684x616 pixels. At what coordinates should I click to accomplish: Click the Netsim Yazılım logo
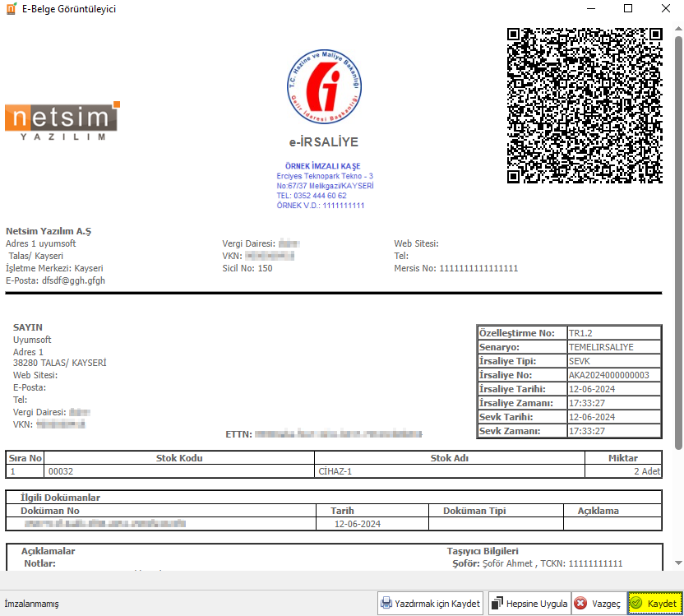(62, 121)
